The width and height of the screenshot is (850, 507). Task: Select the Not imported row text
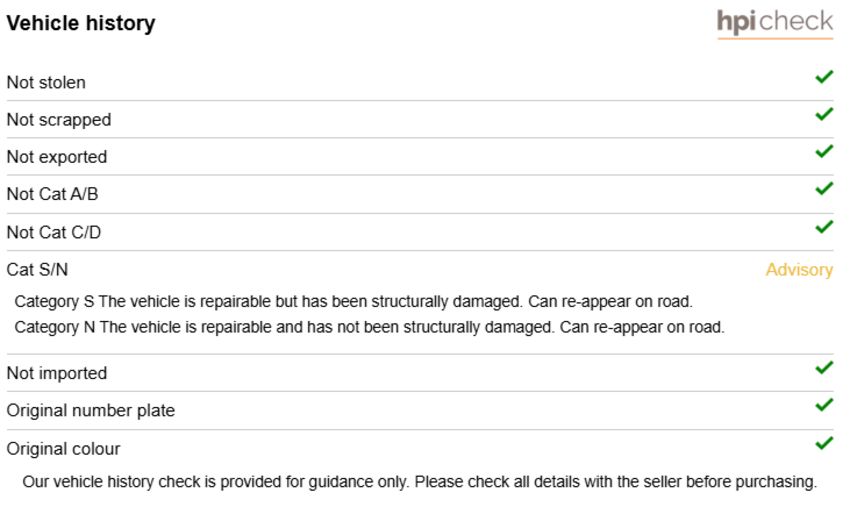click(x=57, y=374)
